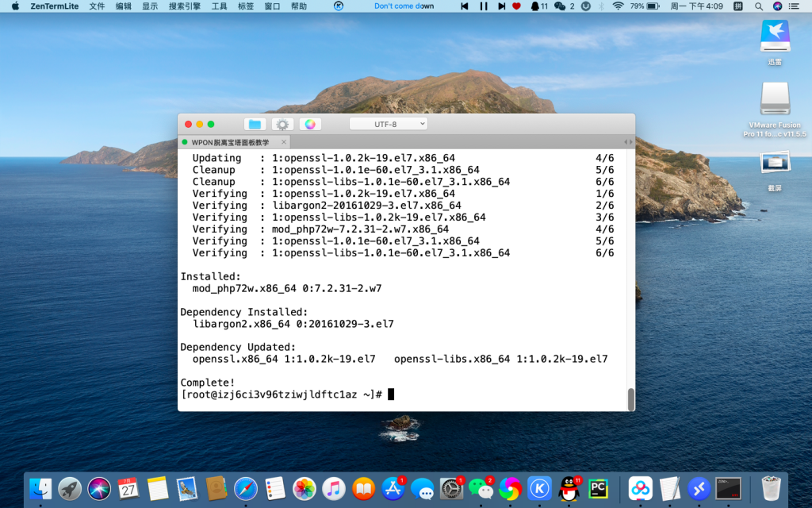The image size is (812, 508).
Task: Open settings gear in ZenTermLite toolbar
Action: coord(282,125)
